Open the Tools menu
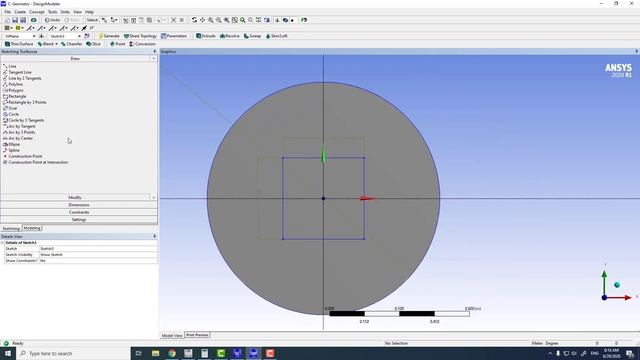This screenshot has width=640, height=360. [x=52, y=12]
